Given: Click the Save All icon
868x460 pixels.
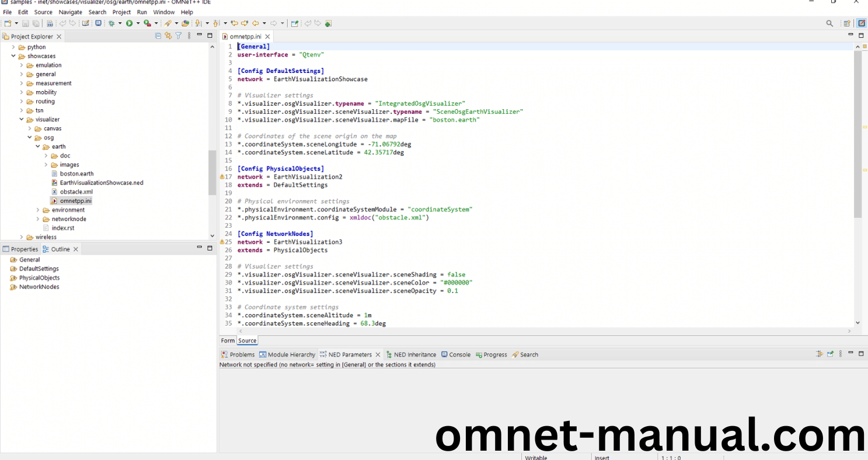Looking at the screenshot, I should [36, 23].
